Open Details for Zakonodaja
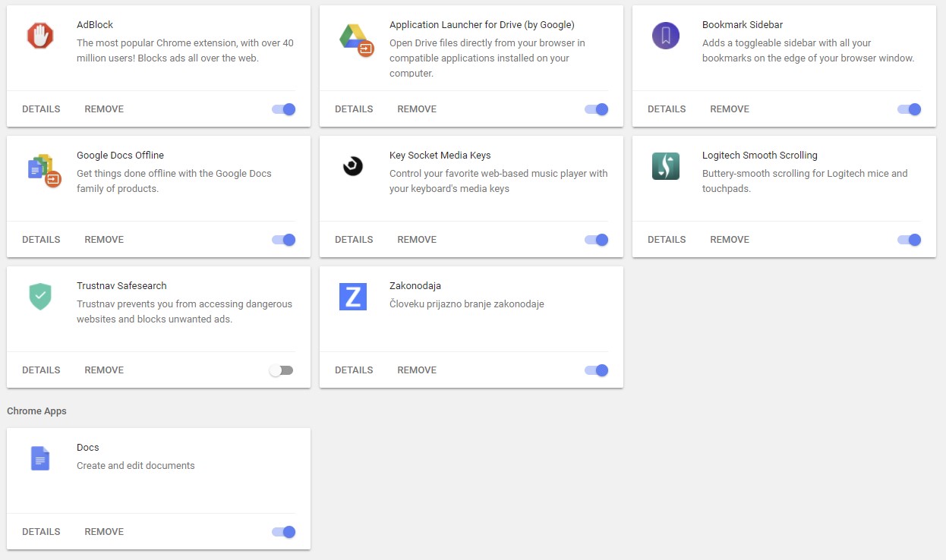Image resolution: width=946 pixels, height=560 pixels. pos(354,370)
